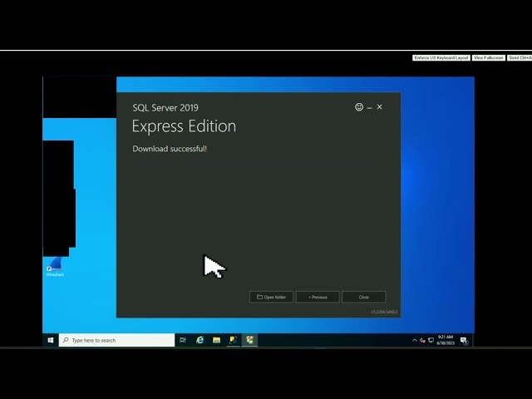Click the Download successful! message text
The height and width of the screenshot is (399, 532).
point(170,149)
